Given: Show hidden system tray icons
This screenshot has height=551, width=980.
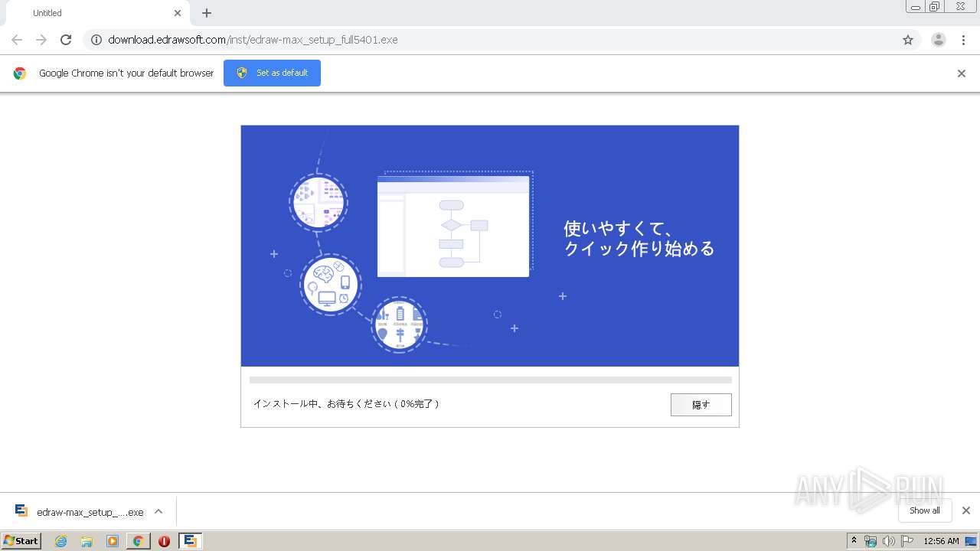Looking at the screenshot, I should click(854, 541).
